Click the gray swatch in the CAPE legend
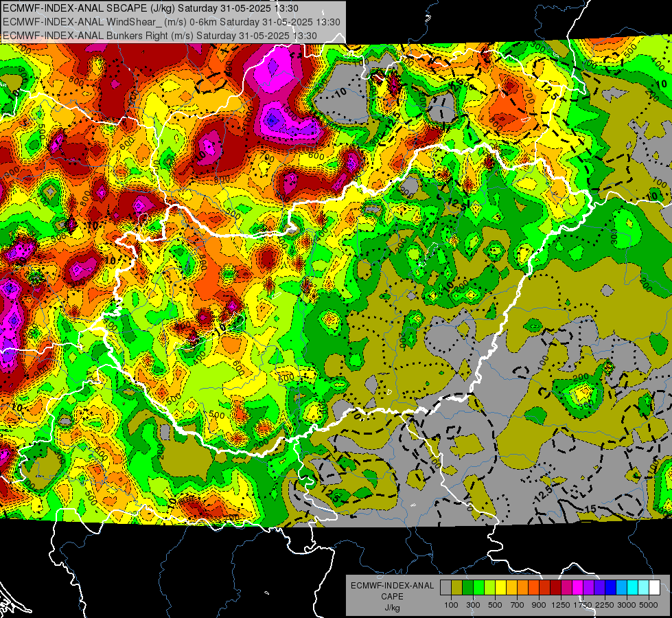Viewport: 672px width, 618px height. 445,588
